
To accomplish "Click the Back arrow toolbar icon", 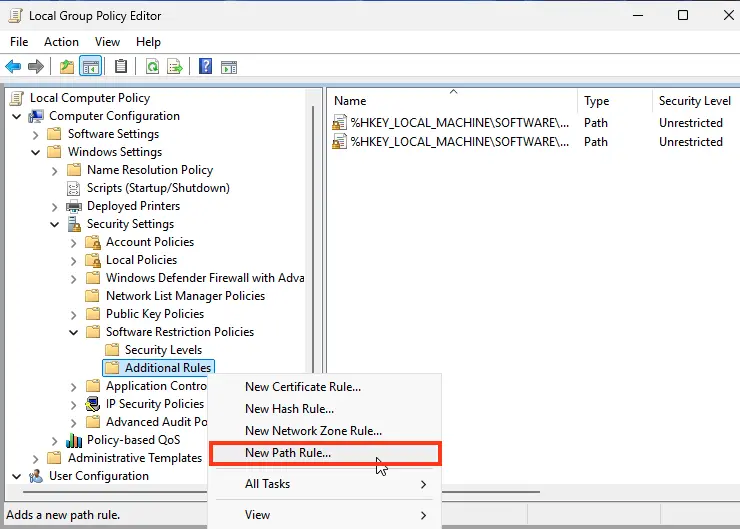I will click(x=13, y=67).
